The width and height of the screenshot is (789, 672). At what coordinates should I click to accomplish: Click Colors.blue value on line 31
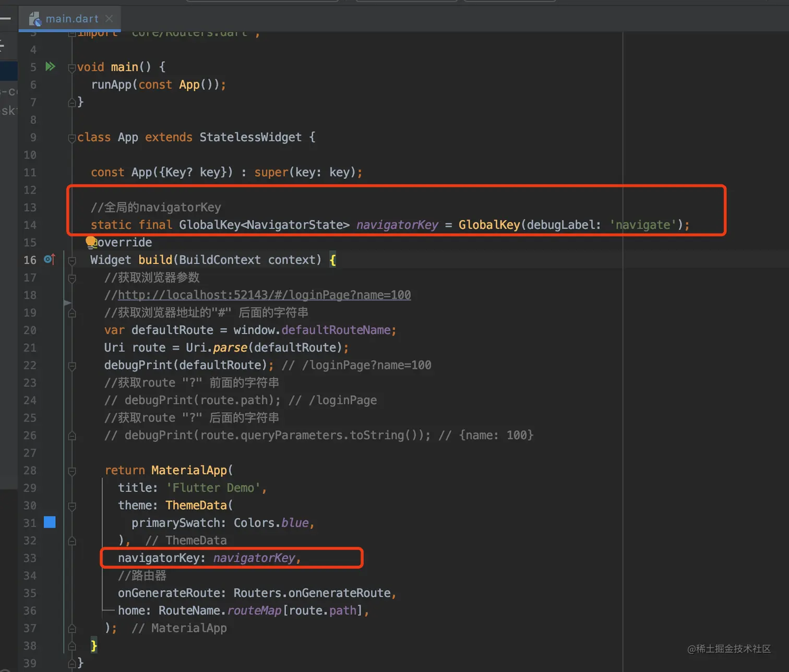[x=271, y=523]
